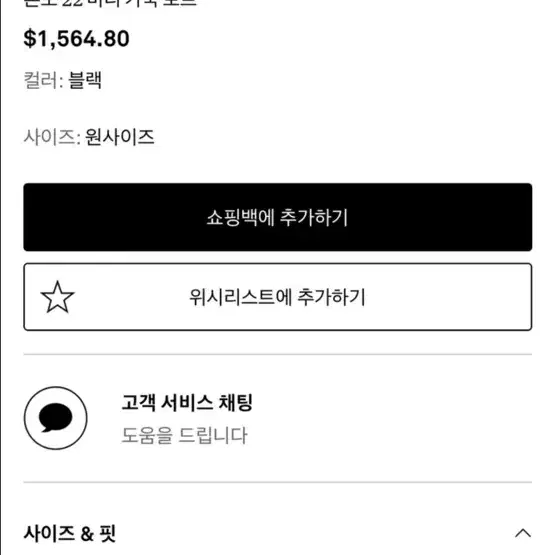The image size is (555, 555).
Task: Select the 블랙 color value
Action: (x=85, y=80)
